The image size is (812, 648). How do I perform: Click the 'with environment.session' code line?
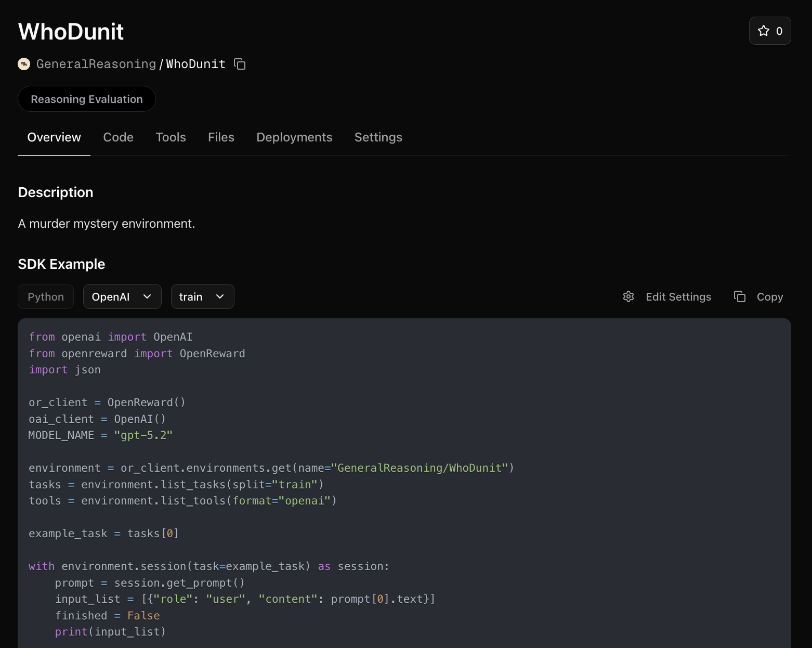click(209, 566)
